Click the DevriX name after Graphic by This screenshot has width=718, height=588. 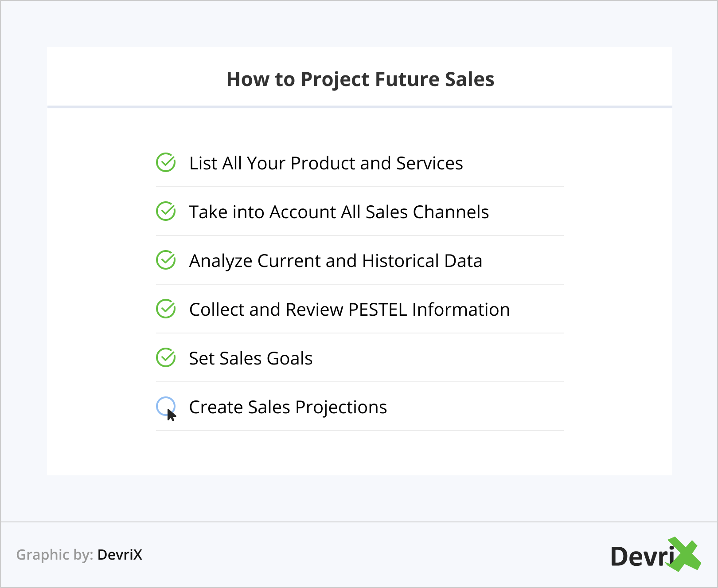click(x=120, y=555)
